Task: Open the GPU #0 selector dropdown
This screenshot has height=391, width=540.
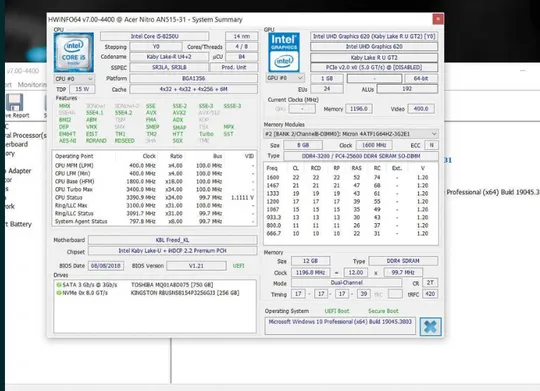Action: 285,78
